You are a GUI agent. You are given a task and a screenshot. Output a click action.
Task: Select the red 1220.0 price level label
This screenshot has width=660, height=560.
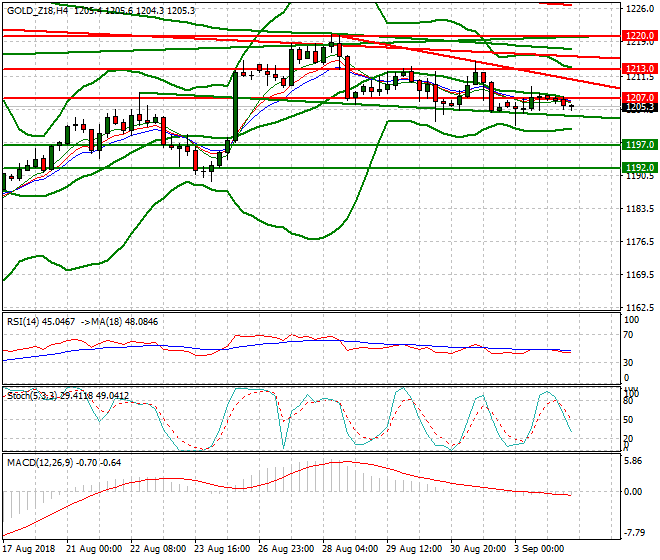pyautogui.click(x=639, y=35)
